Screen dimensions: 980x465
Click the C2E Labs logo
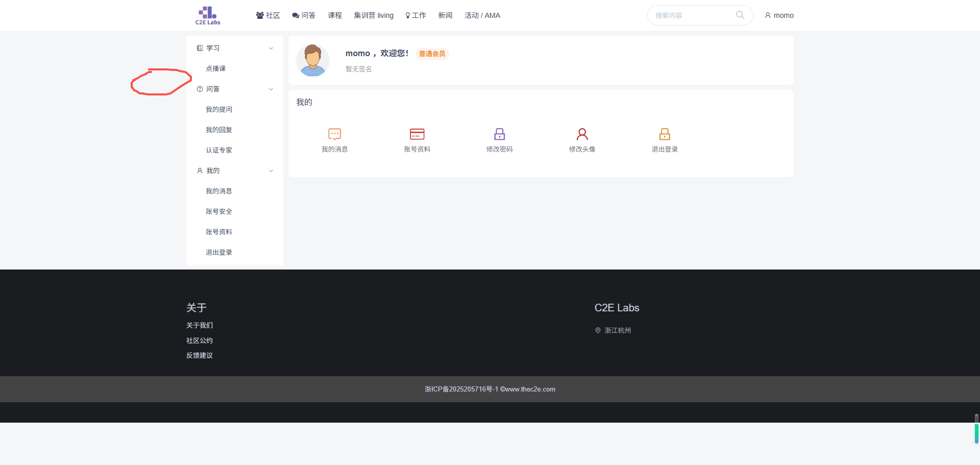[208, 15]
